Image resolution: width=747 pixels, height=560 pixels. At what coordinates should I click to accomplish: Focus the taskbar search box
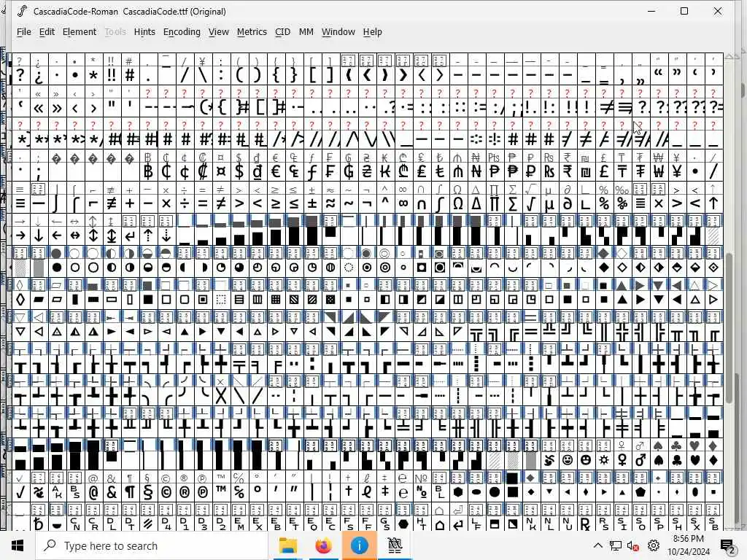152,545
